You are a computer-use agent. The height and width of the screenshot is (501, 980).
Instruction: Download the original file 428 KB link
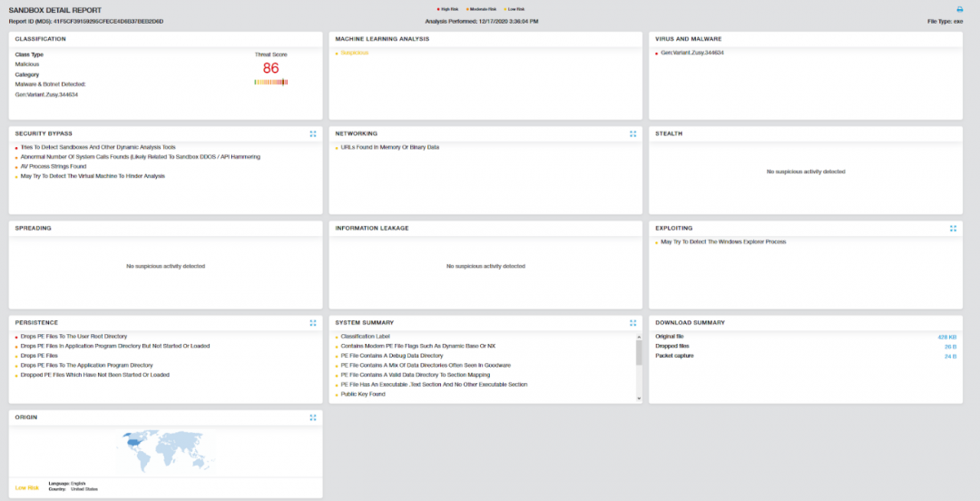click(947, 337)
